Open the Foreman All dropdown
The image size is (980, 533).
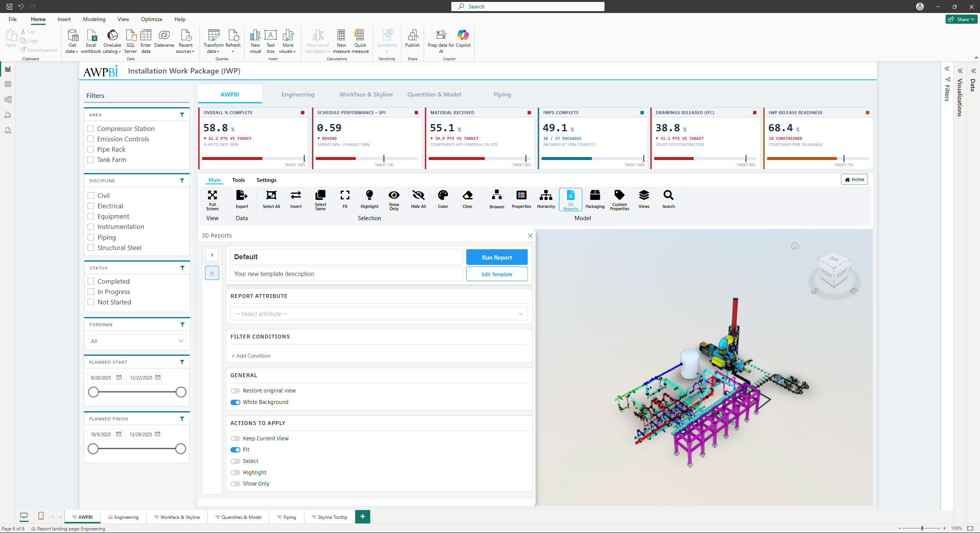[x=137, y=341]
